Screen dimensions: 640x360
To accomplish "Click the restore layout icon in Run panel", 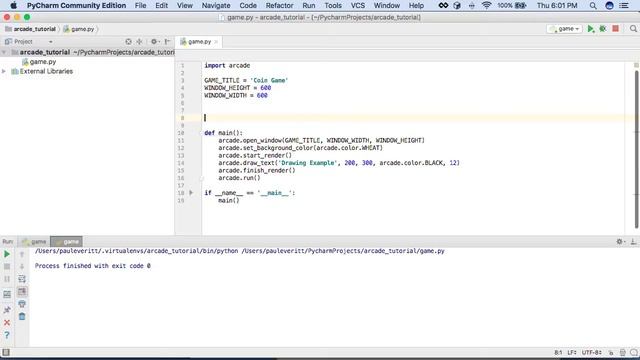I will pyautogui.click(x=7, y=294).
